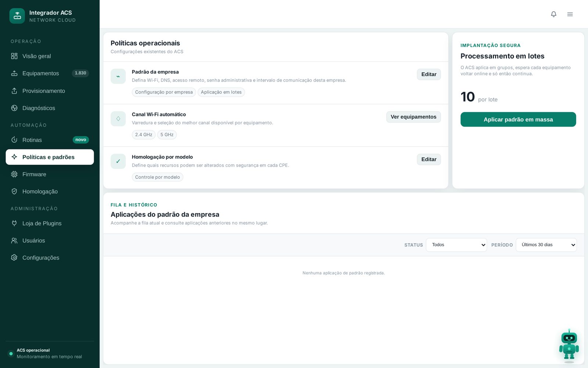
Task: Open the Período dropdown
Action: (546, 245)
